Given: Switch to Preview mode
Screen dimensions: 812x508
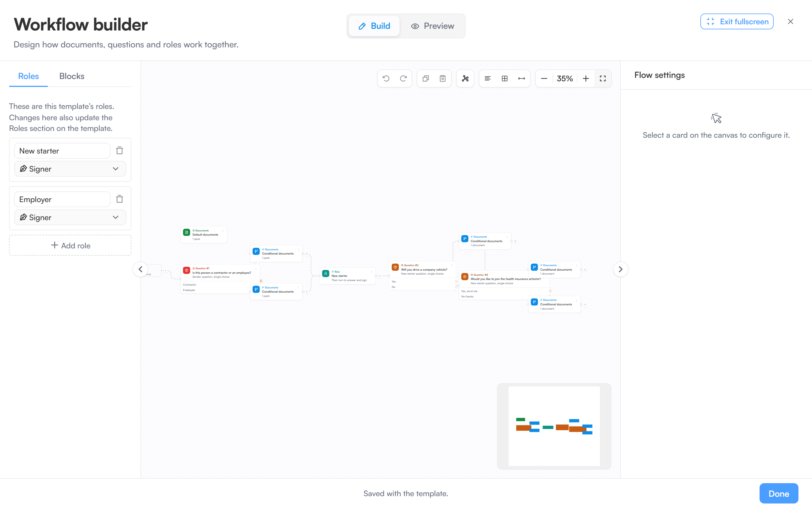Looking at the screenshot, I should (x=433, y=26).
